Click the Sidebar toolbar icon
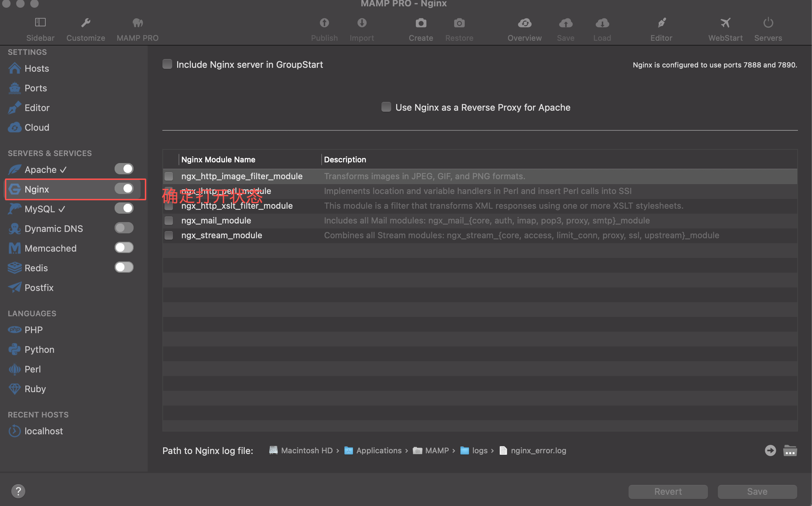 40,23
